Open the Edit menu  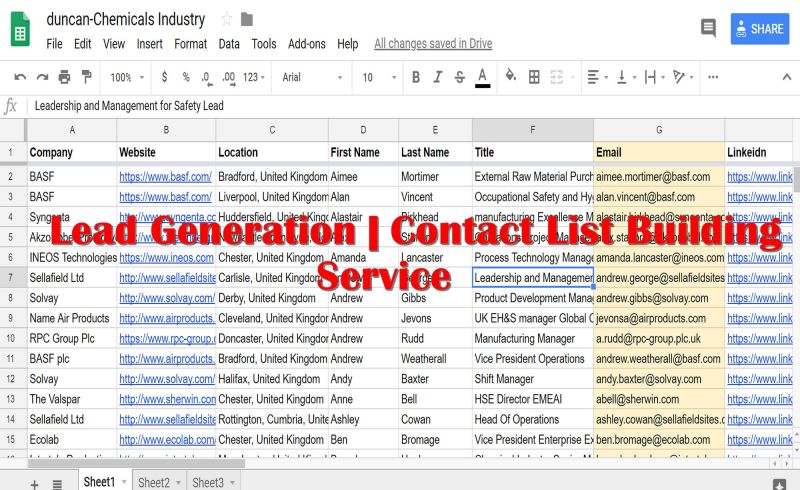pos(82,44)
